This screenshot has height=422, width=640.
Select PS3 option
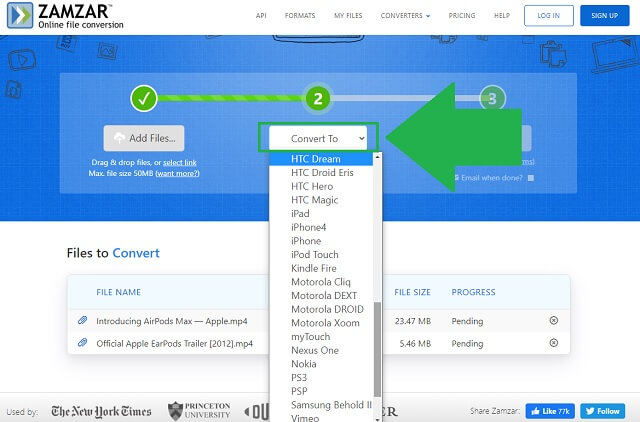point(321,378)
